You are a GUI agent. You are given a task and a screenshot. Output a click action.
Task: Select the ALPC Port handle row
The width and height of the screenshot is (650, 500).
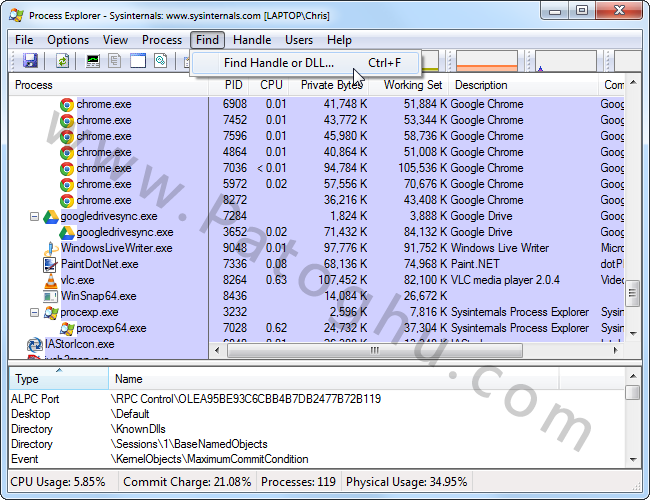click(x=317, y=399)
